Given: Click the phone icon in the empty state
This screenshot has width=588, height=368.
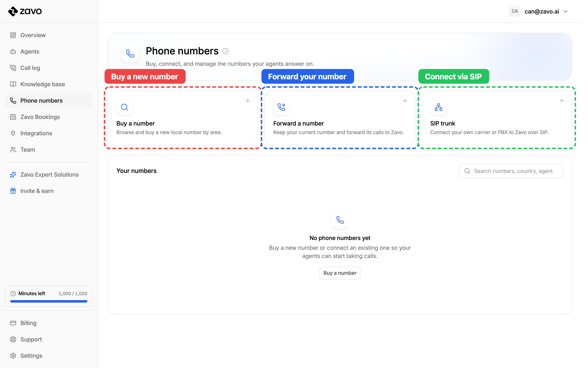Looking at the screenshot, I should click(x=340, y=220).
